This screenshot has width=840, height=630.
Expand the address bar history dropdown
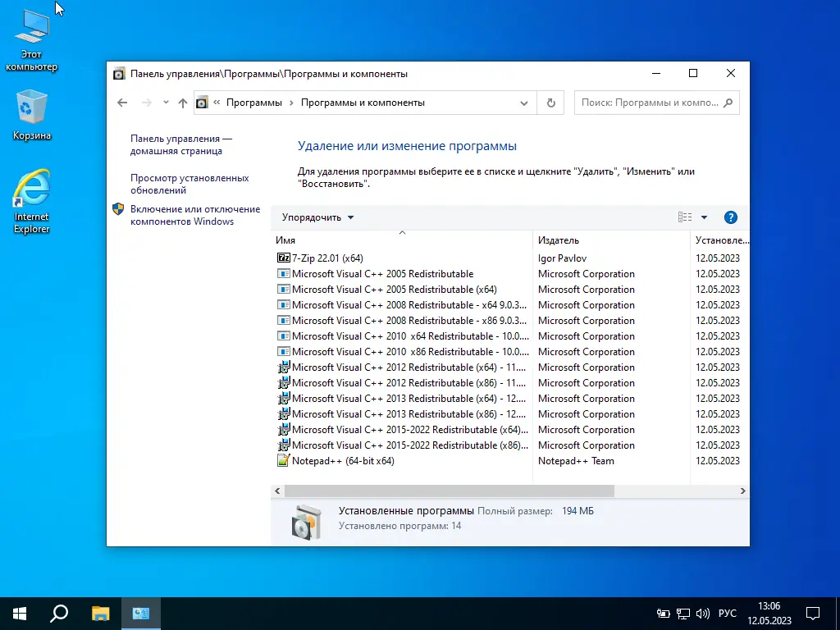tap(524, 103)
